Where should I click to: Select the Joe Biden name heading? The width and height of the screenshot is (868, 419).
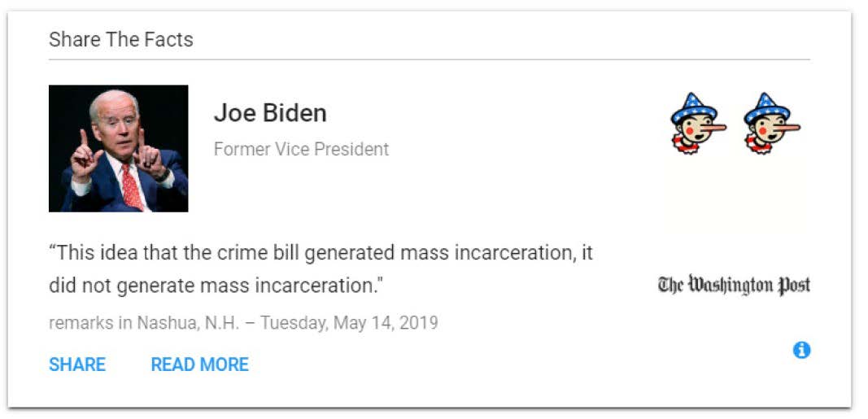(270, 113)
